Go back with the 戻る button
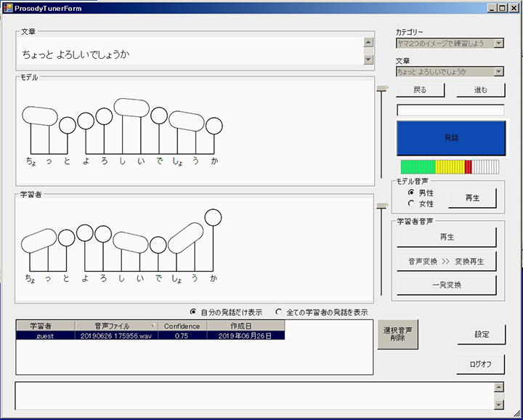The image size is (523, 420). point(420,91)
